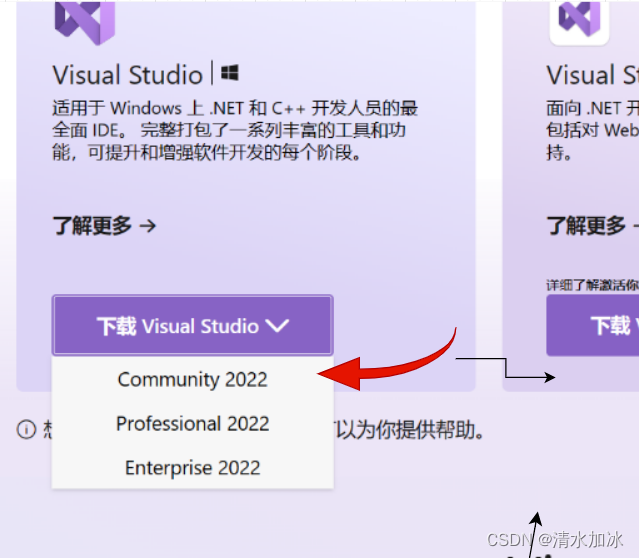Click the Visual Studio heading in the left card
The width and height of the screenshot is (639, 558).
pyautogui.click(x=128, y=75)
